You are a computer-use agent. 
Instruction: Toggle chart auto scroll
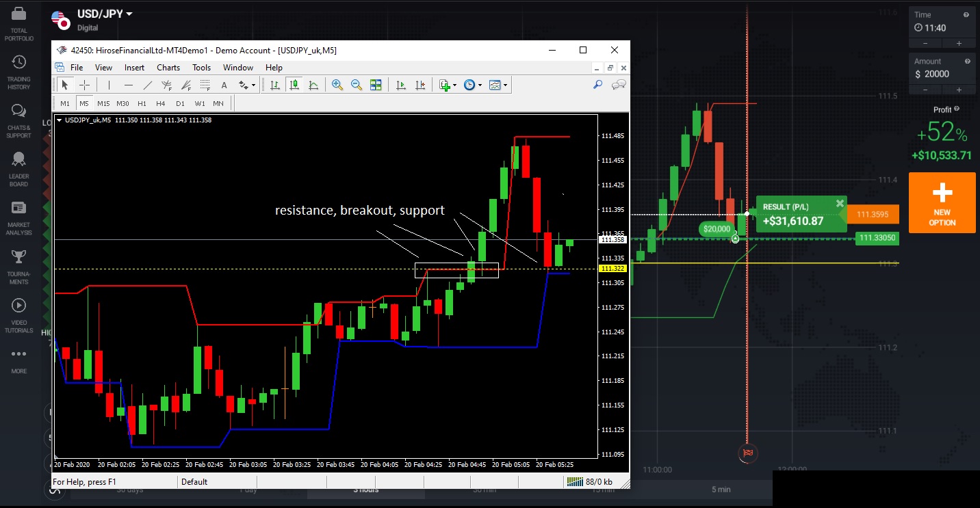(x=400, y=85)
